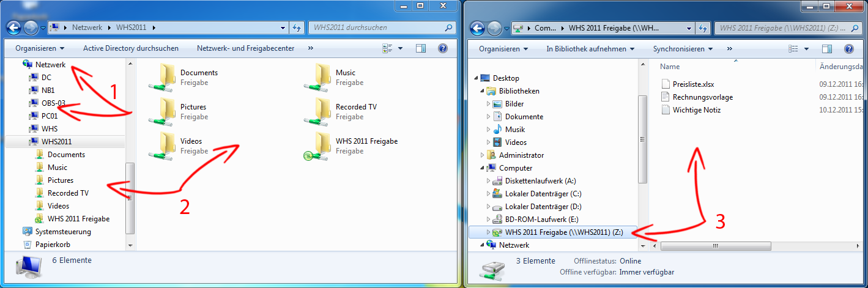This screenshot has width=868, height=288.
Task: Select NB1 computer in network tree
Action: [42, 90]
